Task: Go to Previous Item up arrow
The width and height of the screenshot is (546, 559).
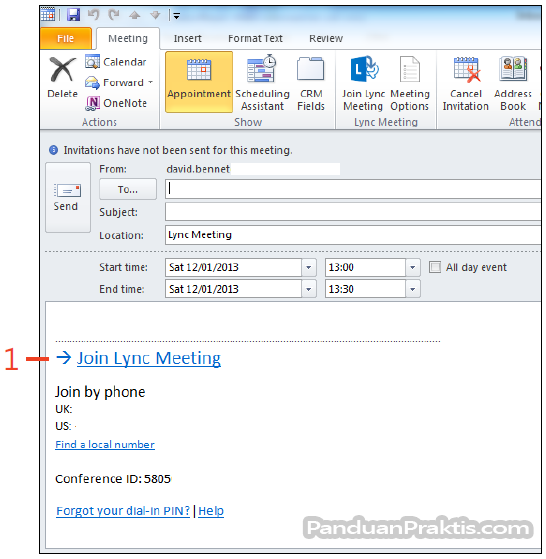Action: tap(135, 15)
